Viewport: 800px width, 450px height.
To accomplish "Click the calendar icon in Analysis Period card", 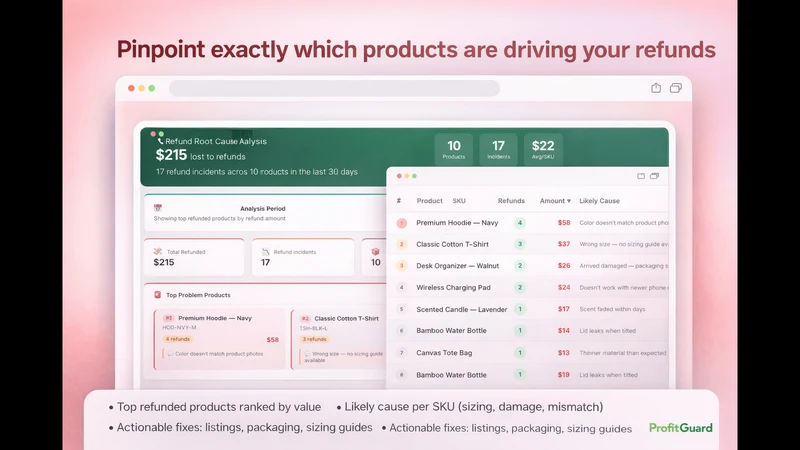I will tap(158, 208).
